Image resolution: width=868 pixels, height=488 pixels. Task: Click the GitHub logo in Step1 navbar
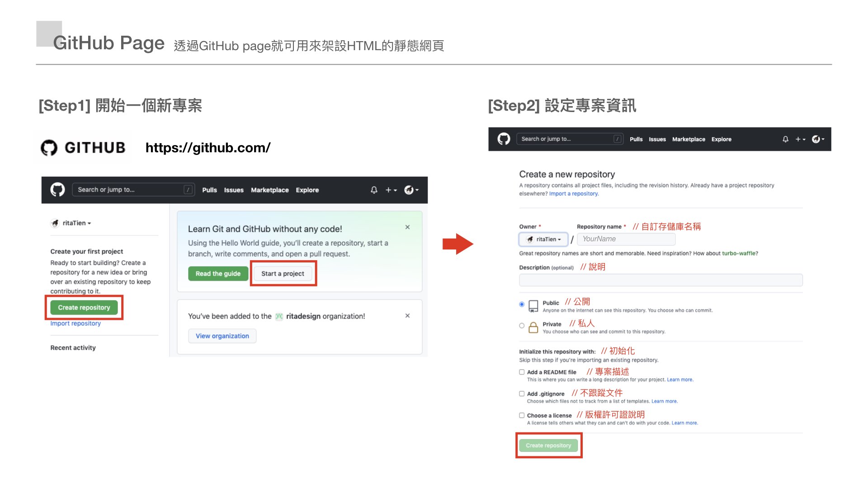[x=57, y=190]
